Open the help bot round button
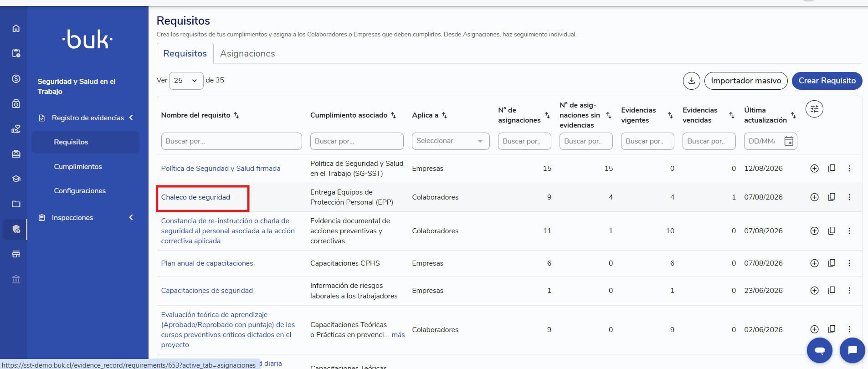Screen dimensions: 868x369 coord(819,350)
